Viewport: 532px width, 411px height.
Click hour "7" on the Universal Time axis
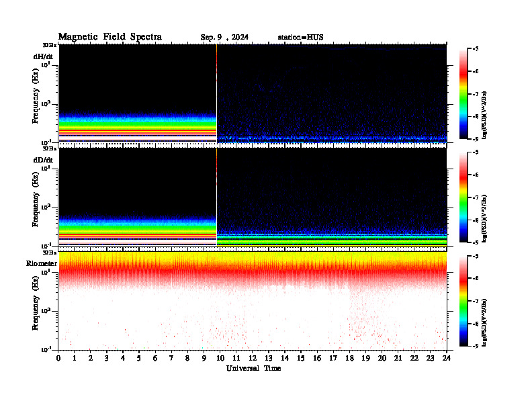coord(171,358)
